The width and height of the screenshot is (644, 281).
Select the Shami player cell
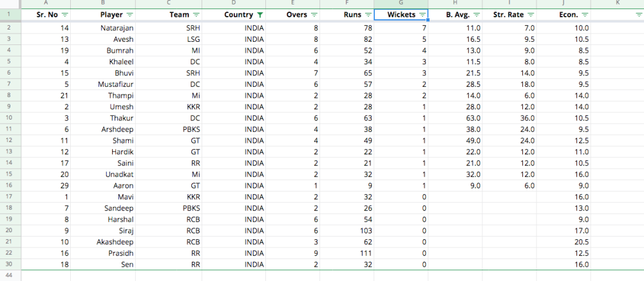pyautogui.click(x=102, y=141)
